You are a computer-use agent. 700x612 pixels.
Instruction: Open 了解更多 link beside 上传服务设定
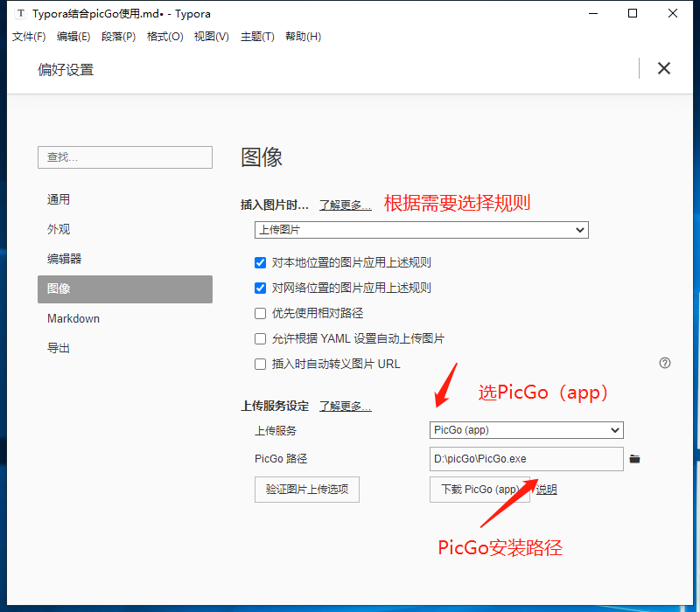click(345, 407)
